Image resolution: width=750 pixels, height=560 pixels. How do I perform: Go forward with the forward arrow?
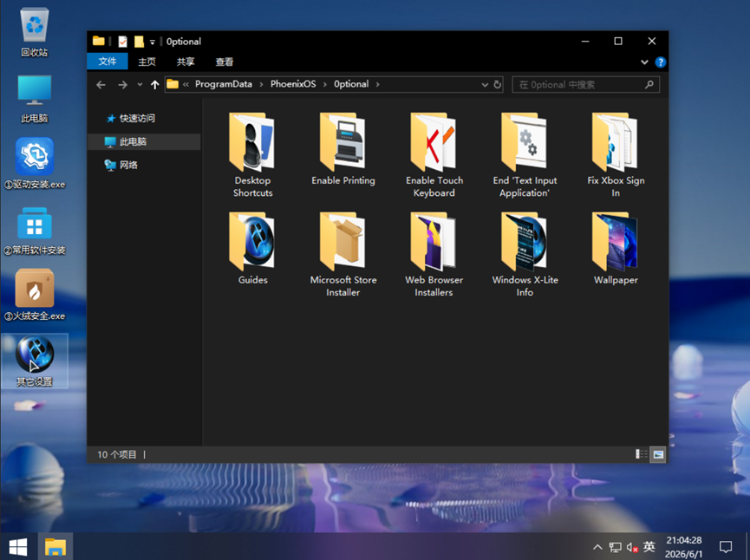pos(122,85)
